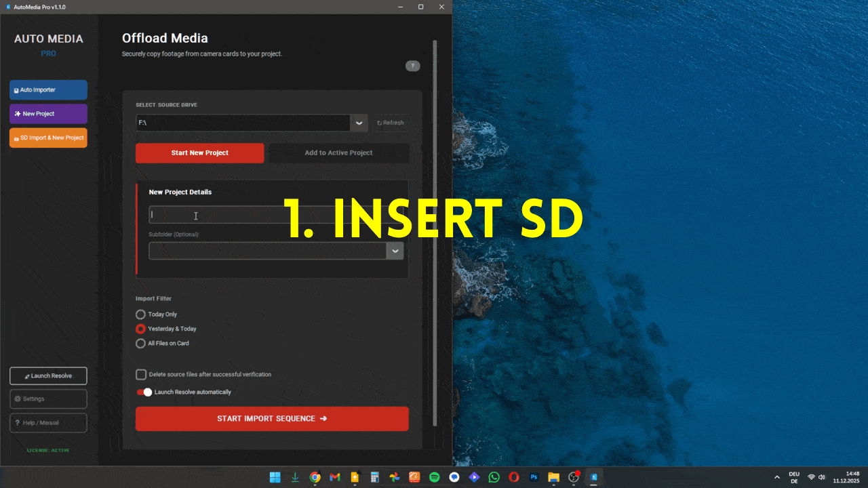Image resolution: width=868 pixels, height=488 pixels.
Task: Open Settings in the sidebar
Action: point(48,399)
